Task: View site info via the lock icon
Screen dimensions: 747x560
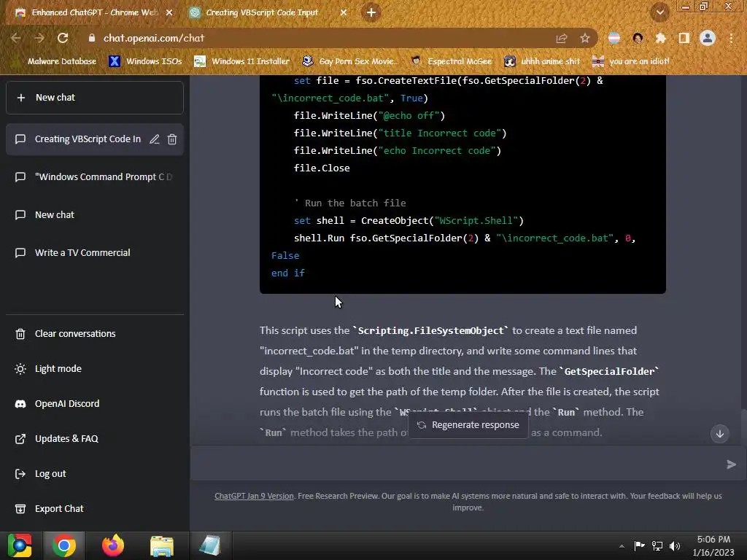Action: point(92,38)
